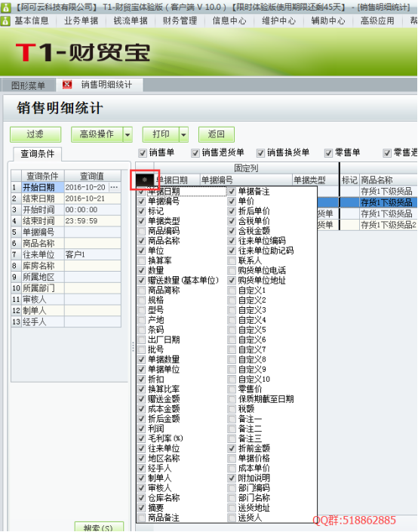
Task: Click the 过滤 button
Action: point(35,134)
